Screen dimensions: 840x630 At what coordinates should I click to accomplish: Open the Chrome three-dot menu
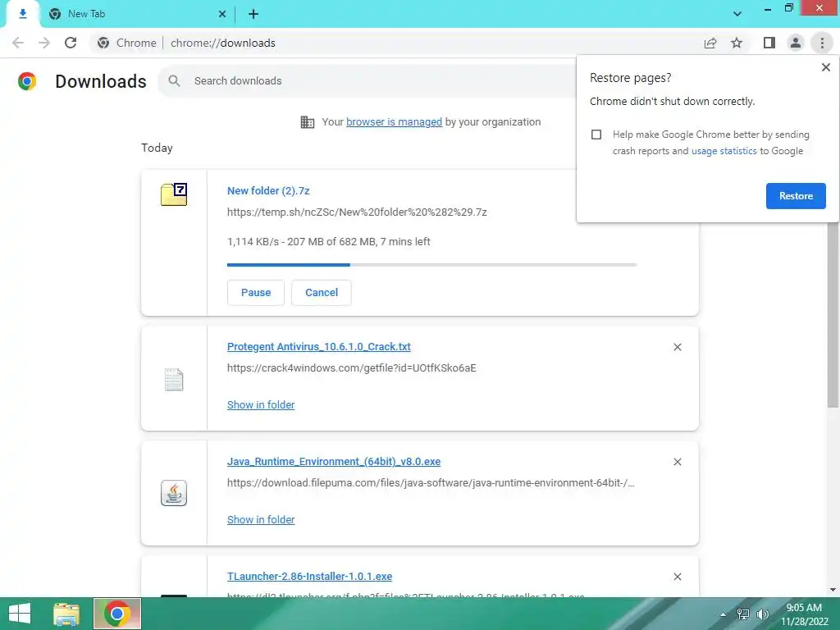tap(822, 43)
